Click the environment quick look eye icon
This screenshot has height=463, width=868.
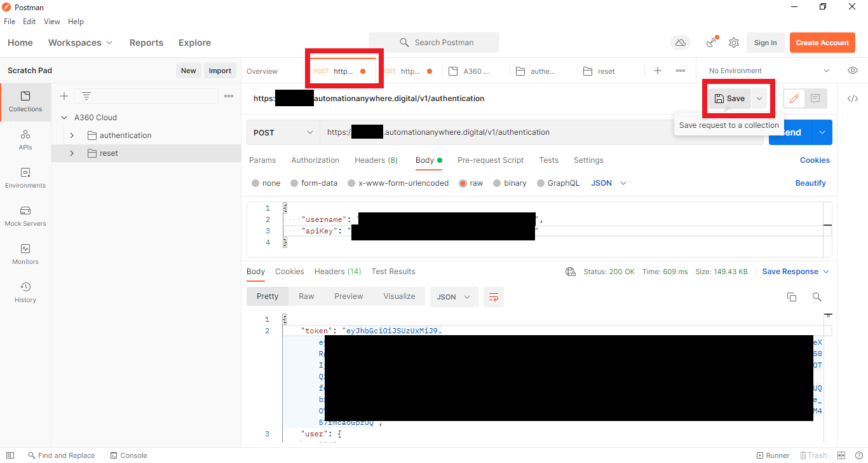[853, 71]
